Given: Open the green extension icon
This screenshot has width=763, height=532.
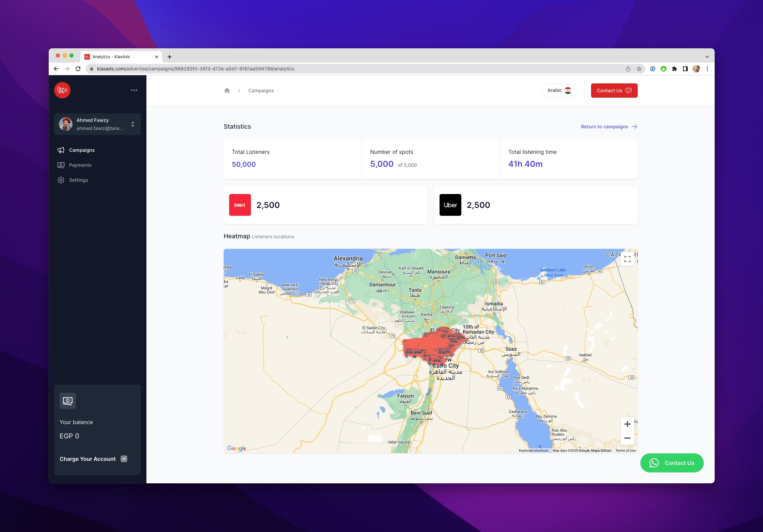Looking at the screenshot, I should (664, 69).
